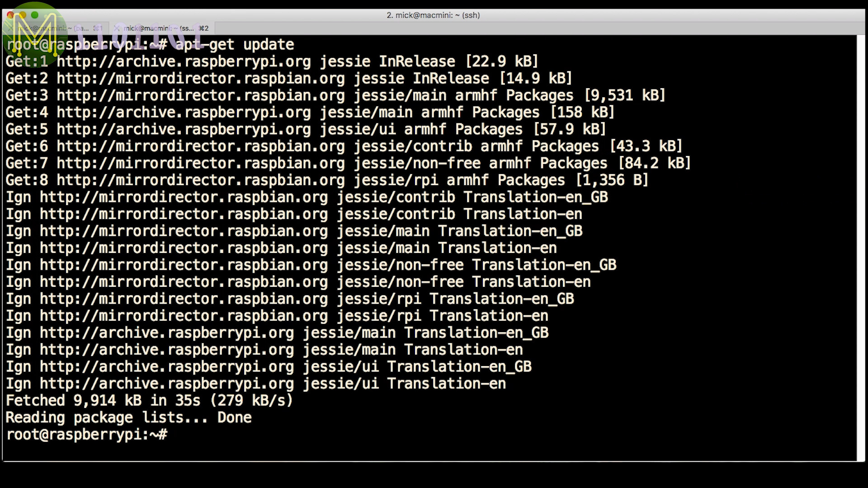
Task: Click the terminal's vertical scrollbar on the right
Action: [861, 248]
